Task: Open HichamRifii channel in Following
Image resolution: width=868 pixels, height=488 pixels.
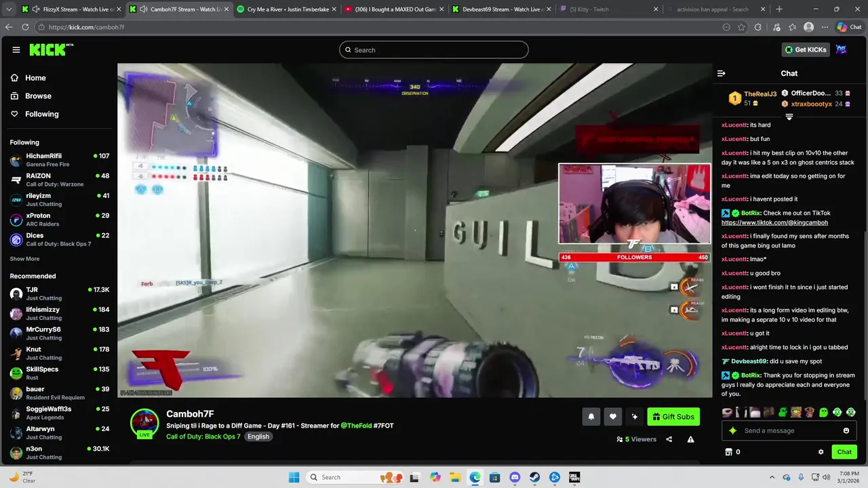Action: (x=59, y=160)
